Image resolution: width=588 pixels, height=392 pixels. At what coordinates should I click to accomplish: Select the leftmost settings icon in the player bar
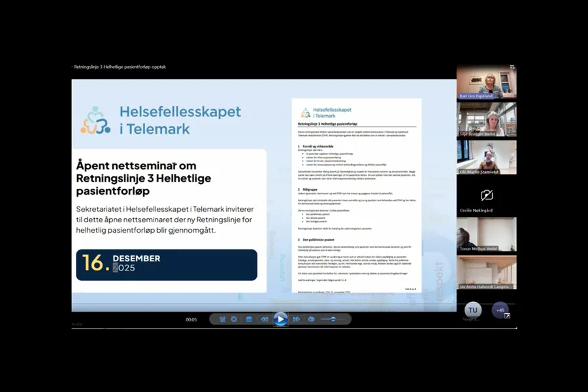click(223, 319)
